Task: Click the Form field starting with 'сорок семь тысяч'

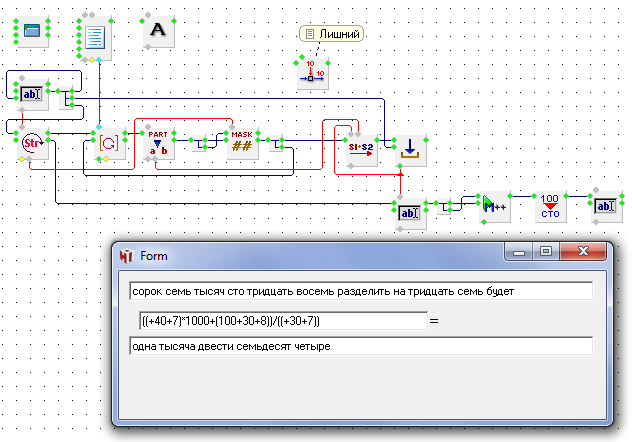Action: tap(360, 291)
